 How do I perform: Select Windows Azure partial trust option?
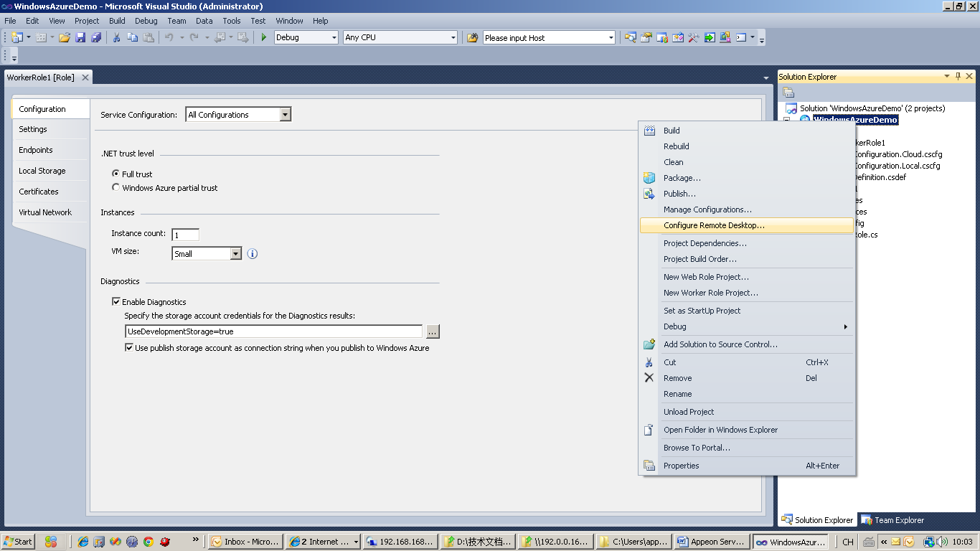tap(116, 188)
